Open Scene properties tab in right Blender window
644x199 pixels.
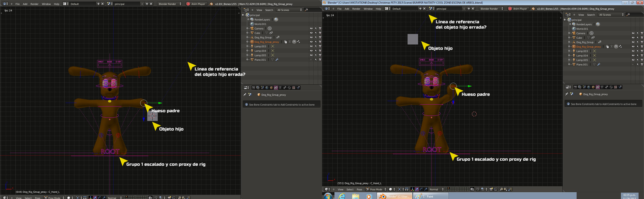pos(584,87)
